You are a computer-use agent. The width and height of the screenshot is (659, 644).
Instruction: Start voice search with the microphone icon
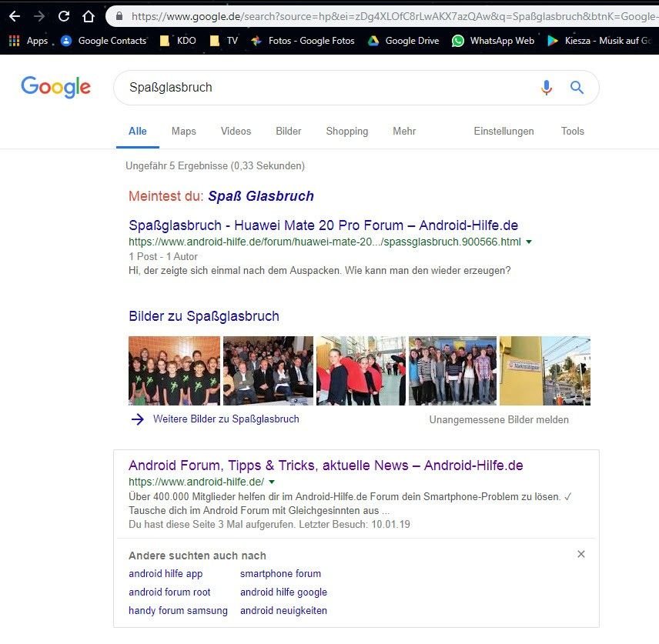pyautogui.click(x=547, y=88)
